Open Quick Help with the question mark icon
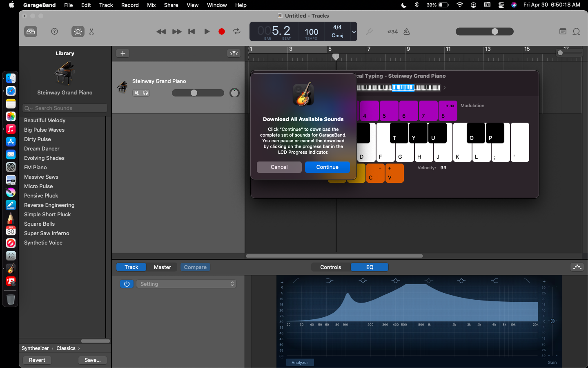588x368 pixels. 54,31
